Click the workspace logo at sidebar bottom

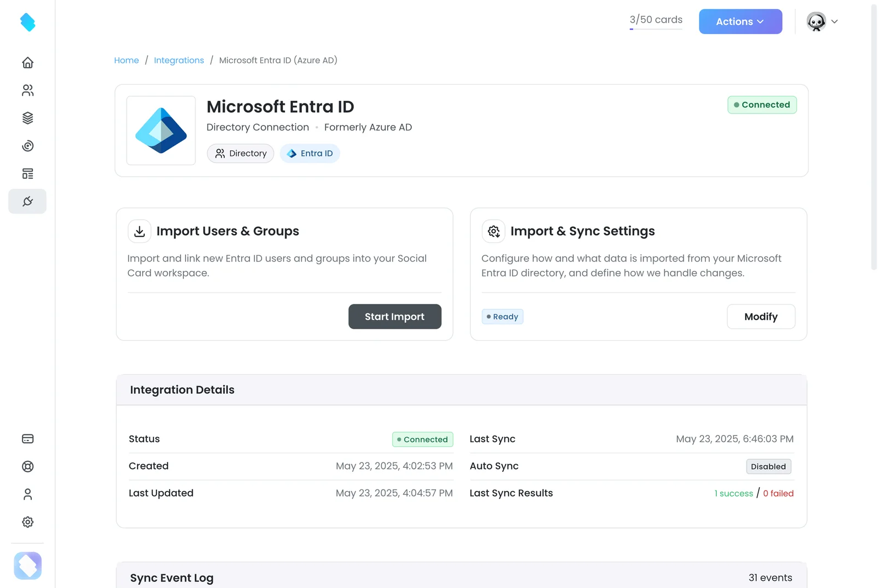[x=28, y=565]
